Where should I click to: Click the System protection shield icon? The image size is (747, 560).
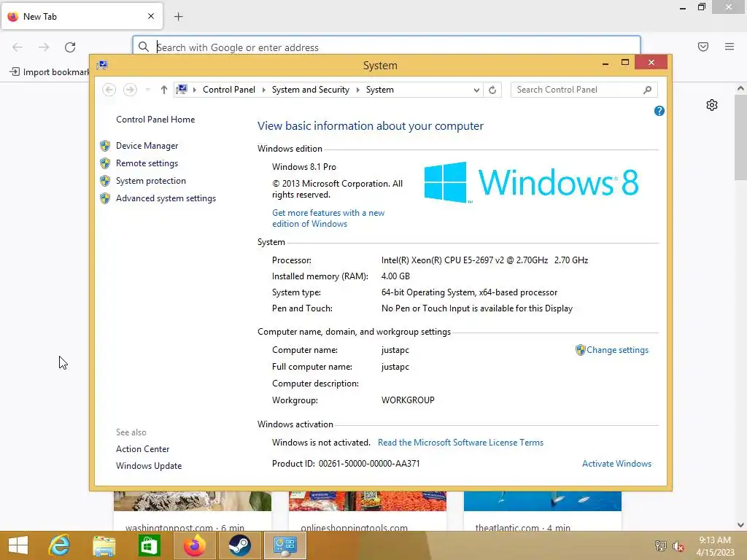[105, 181]
